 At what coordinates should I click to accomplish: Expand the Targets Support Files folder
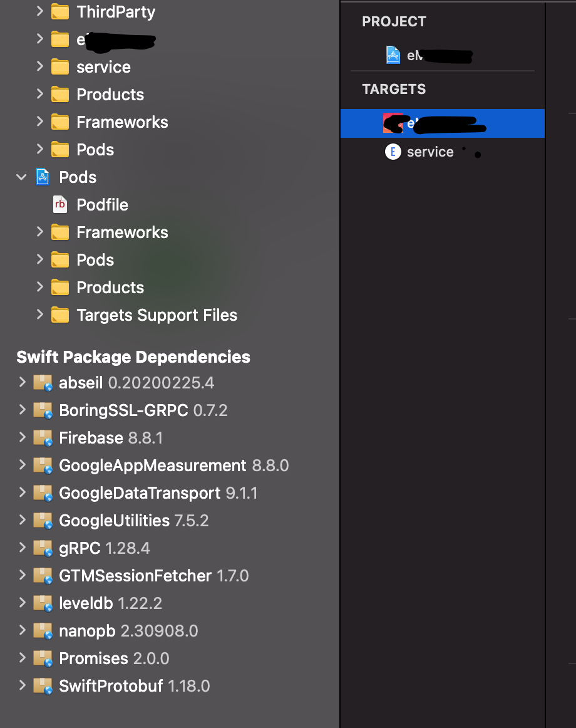(x=39, y=315)
